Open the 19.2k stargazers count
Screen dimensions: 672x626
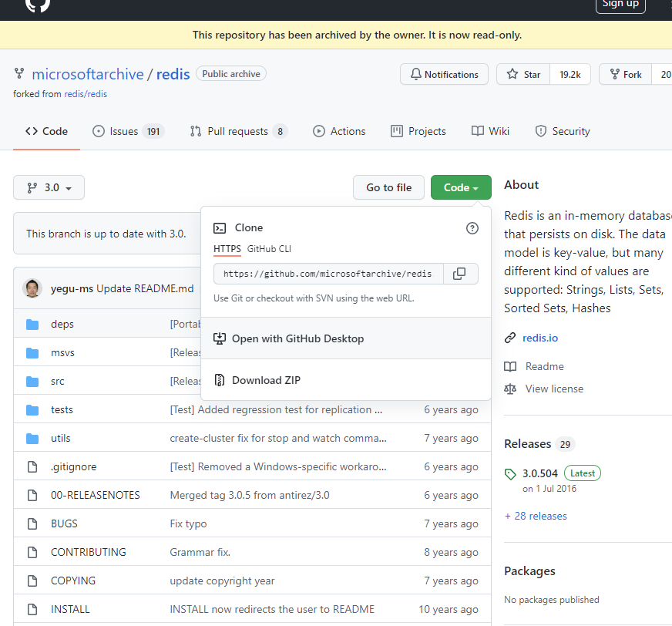[570, 74]
